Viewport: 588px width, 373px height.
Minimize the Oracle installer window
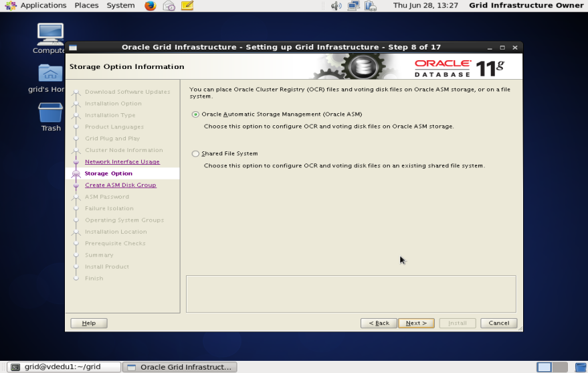[x=490, y=48]
